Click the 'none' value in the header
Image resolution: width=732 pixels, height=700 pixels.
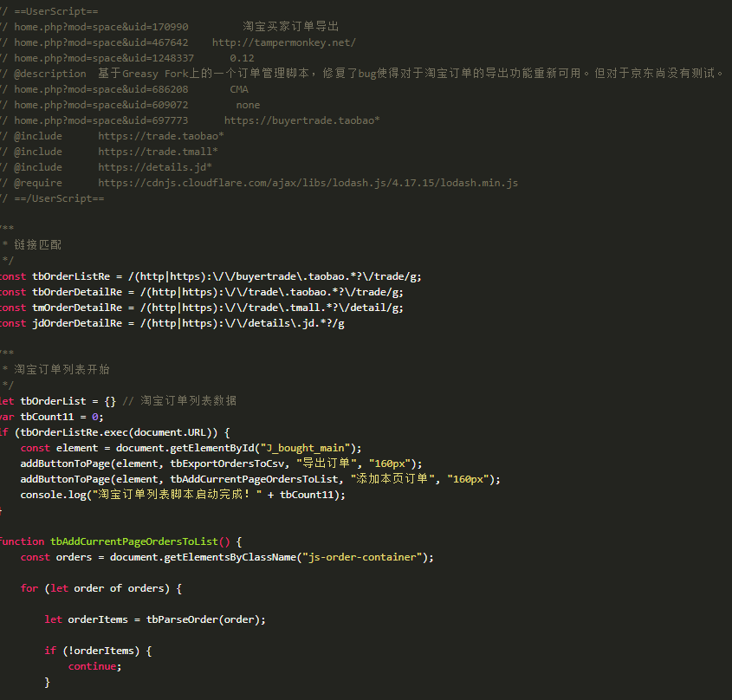[248, 105]
